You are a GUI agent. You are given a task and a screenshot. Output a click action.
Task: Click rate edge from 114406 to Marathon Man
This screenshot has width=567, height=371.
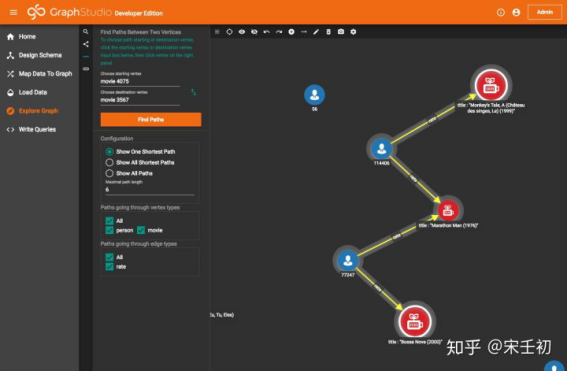[414, 178]
